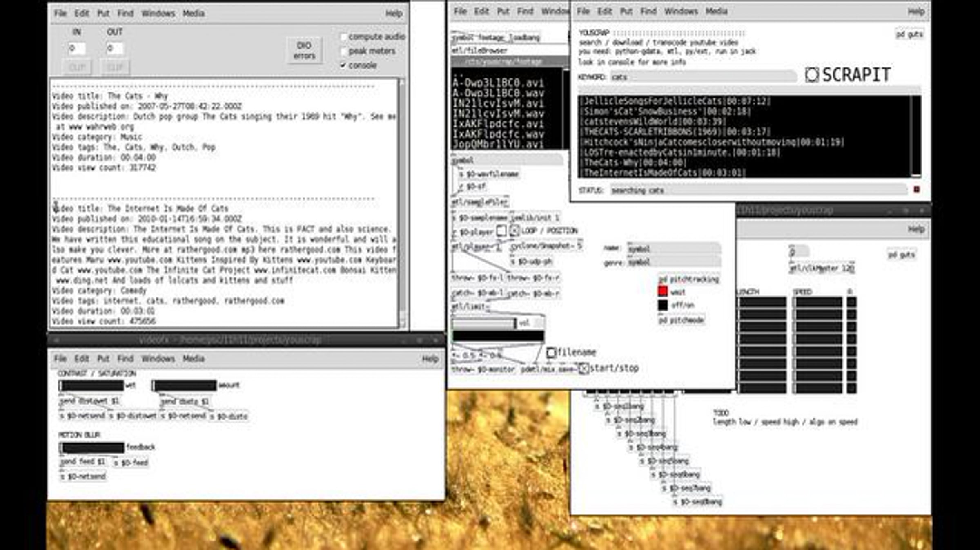Click the videofx window title bar
980x550 pixels.
pyautogui.click(x=246, y=340)
